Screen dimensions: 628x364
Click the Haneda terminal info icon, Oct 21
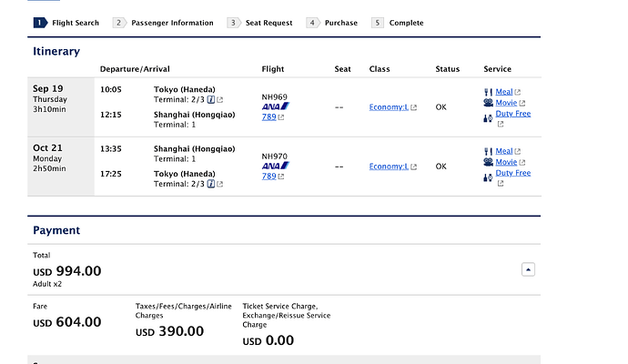coord(210,184)
